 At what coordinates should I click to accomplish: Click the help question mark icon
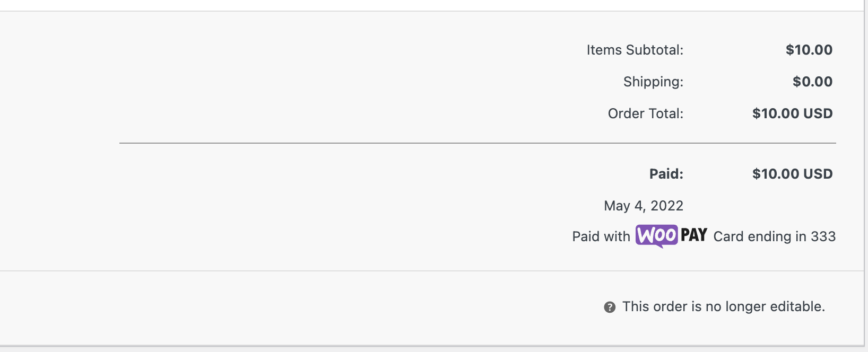(610, 307)
